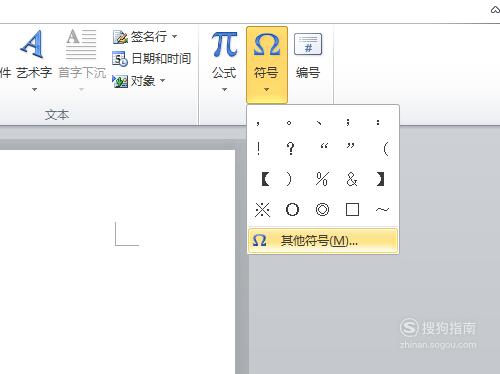Insert the single circle ○ symbol

[x=292, y=210]
